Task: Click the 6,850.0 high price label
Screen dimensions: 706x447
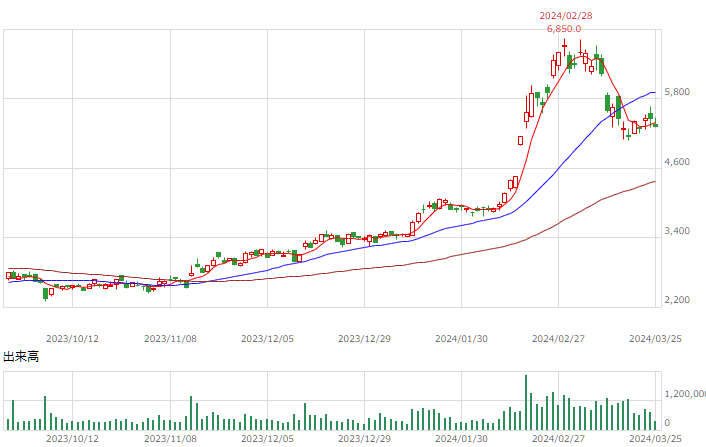Action: 564,29
